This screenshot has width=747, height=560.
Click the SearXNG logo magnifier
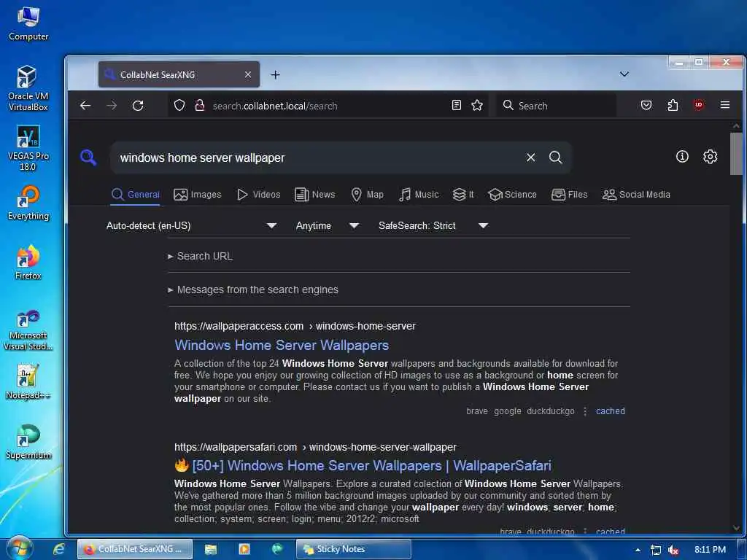coord(88,157)
